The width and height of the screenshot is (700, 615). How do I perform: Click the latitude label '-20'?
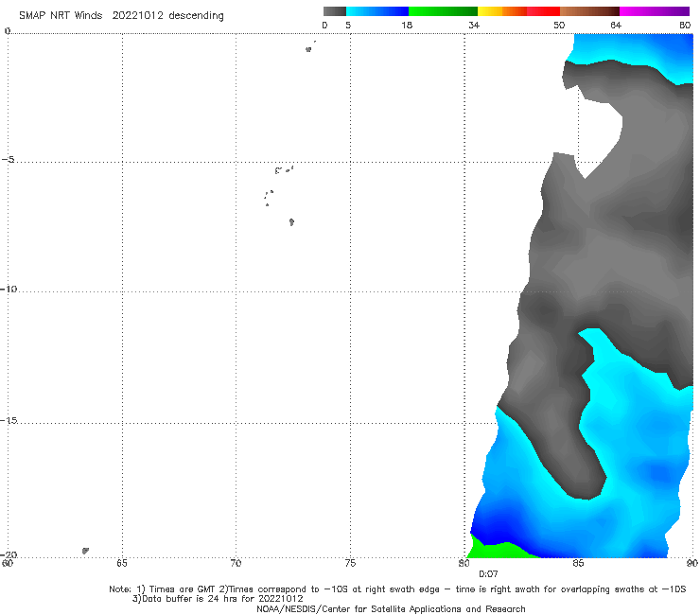(9, 554)
